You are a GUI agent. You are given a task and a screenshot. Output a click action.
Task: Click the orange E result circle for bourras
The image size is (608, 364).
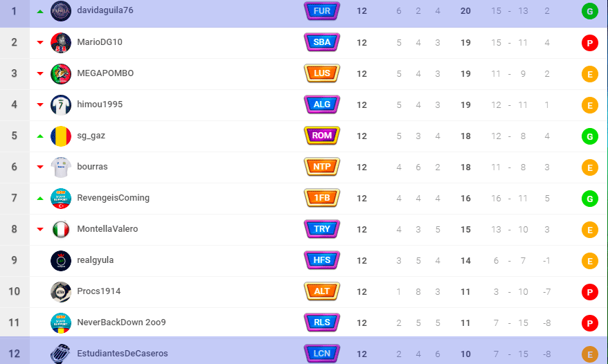point(590,167)
